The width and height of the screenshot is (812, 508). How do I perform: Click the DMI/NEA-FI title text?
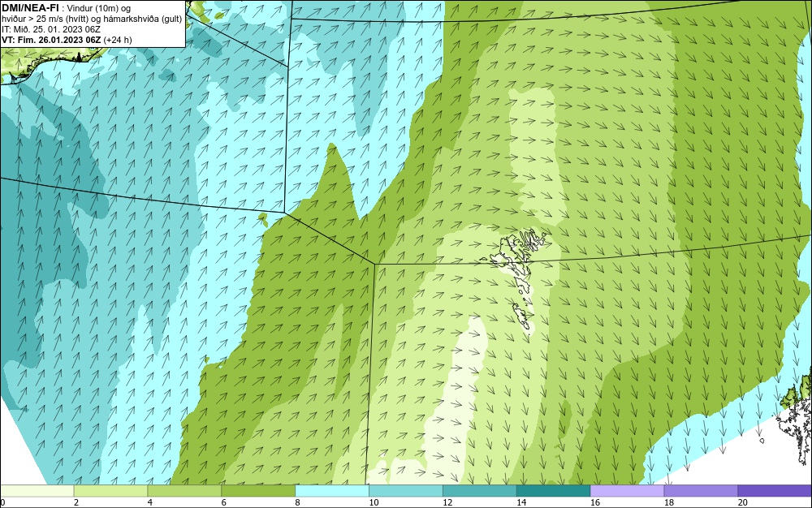(30, 7)
